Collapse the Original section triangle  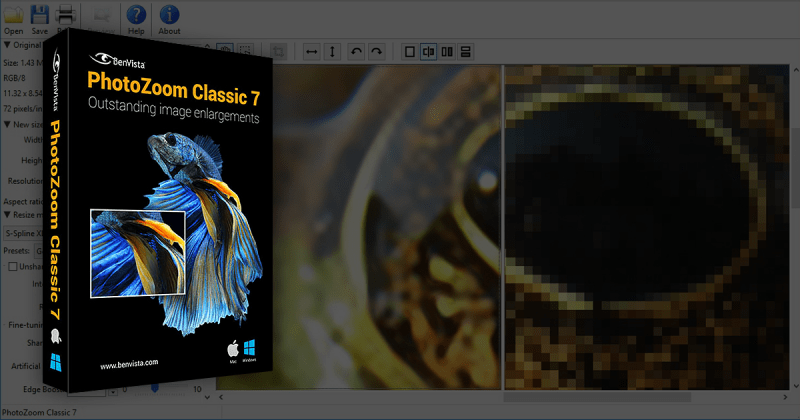pos(7,45)
